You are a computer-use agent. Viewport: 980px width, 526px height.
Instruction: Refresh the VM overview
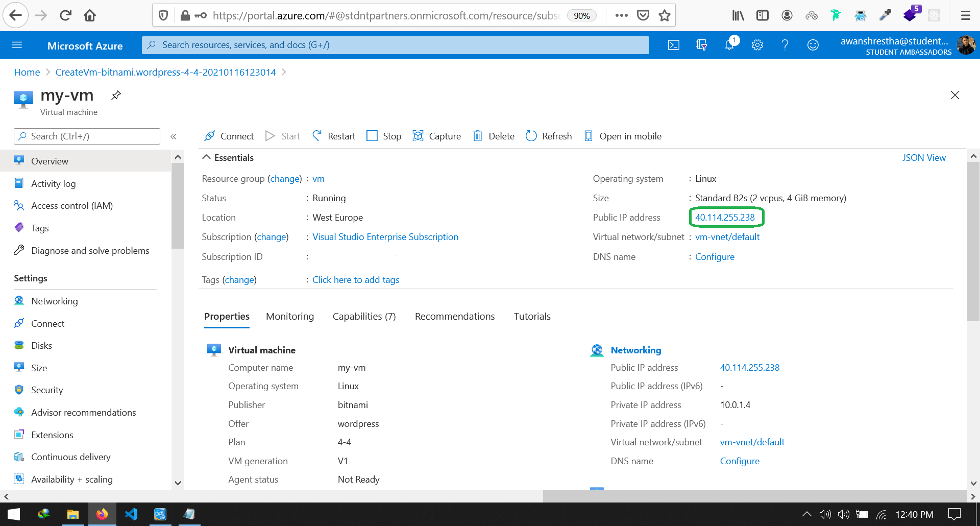point(548,136)
